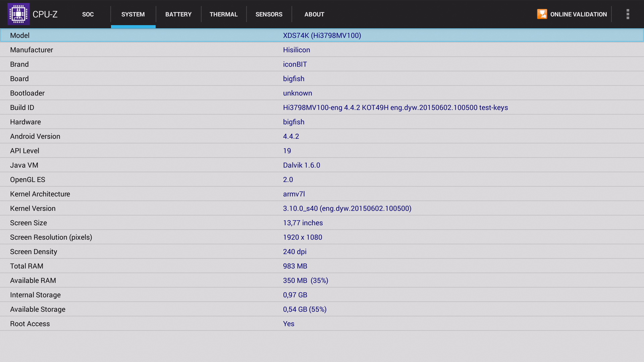
Task: Select the Brand iconBIT row
Action: click(322, 64)
